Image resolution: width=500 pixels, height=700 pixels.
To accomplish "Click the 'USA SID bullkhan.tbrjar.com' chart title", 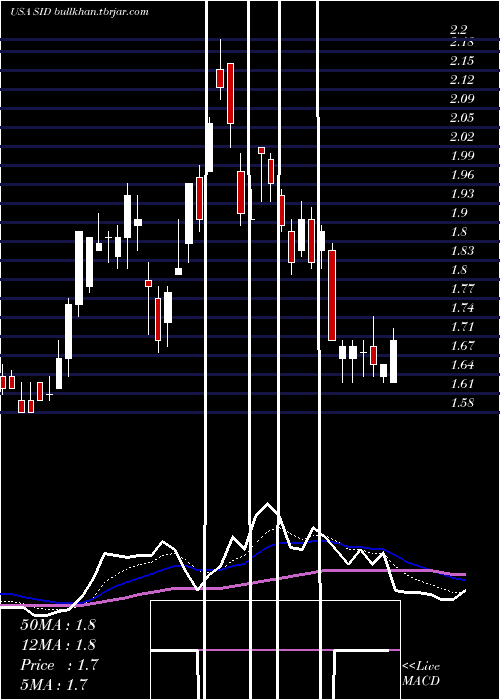I will click(79, 12).
